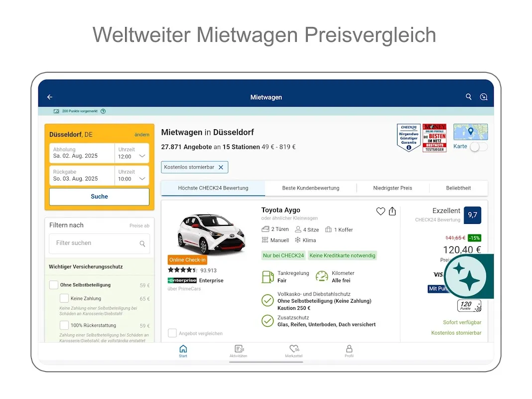
Task: Go back using the arrow icon
Action: [x=50, y=97]
